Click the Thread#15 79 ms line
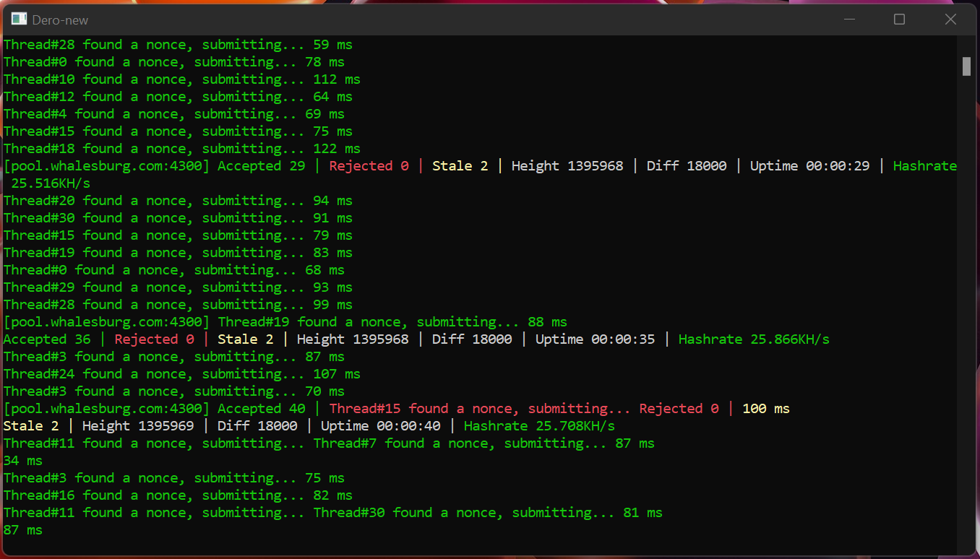Viewport: 980px width, 559px height. 178,235
